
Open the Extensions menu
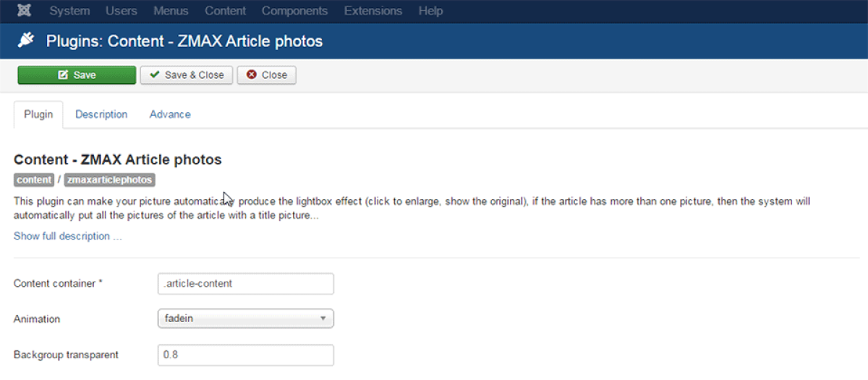coord(373,11)
